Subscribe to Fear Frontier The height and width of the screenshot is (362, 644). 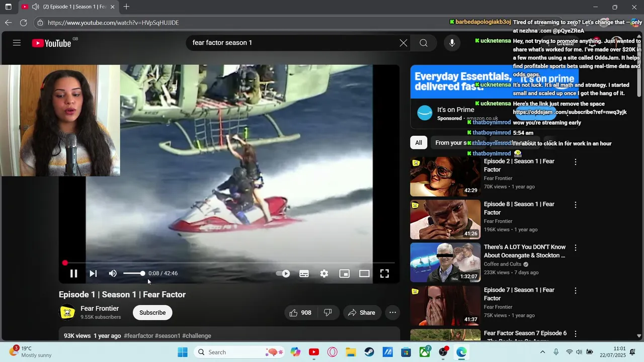pyautogui.click(x=152, y=313)
